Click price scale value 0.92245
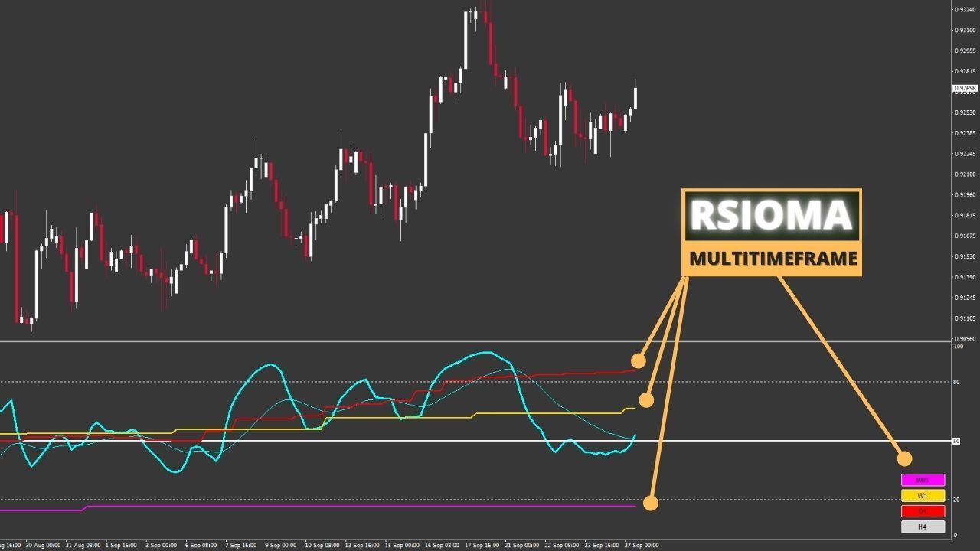Viewport: 980px width, 551px height. [x=964, y=154]
